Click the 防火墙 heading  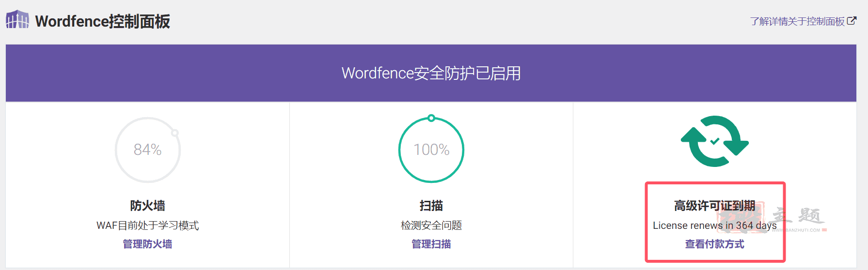[x=147, y=206]
